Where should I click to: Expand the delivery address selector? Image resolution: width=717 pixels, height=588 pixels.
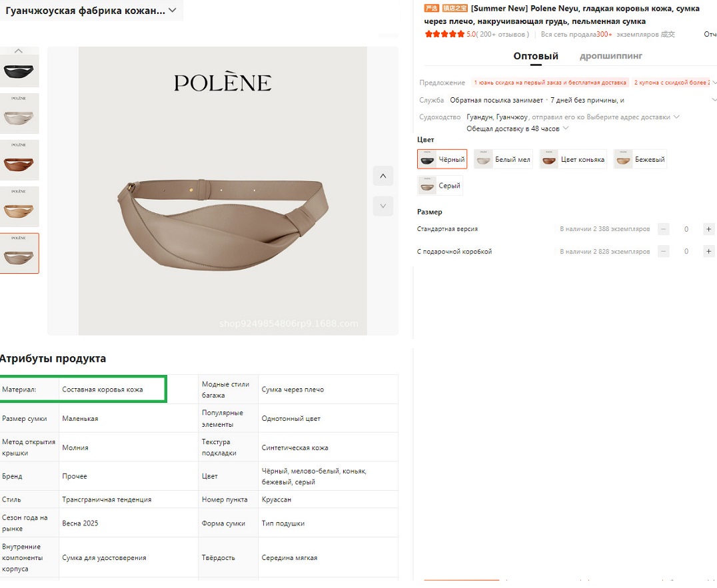point(676,117)
